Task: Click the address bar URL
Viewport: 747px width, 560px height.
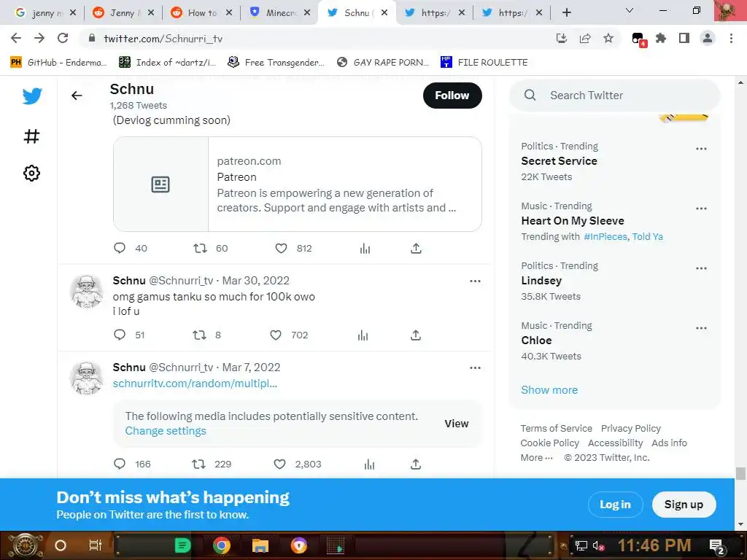Action: click(163, 39)
